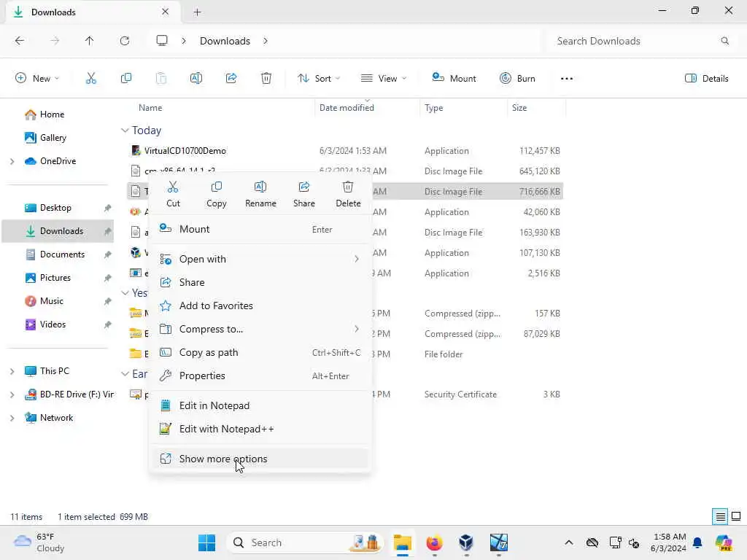747x560 pixels.
Task: Click the toolbar Share icon
Action: pos(231,79)
